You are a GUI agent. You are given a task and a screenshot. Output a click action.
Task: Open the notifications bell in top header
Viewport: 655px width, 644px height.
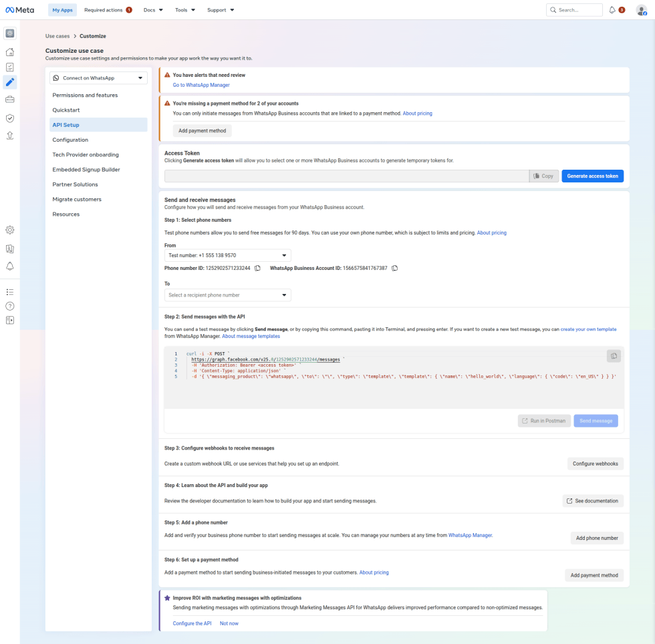click(612, 10)
